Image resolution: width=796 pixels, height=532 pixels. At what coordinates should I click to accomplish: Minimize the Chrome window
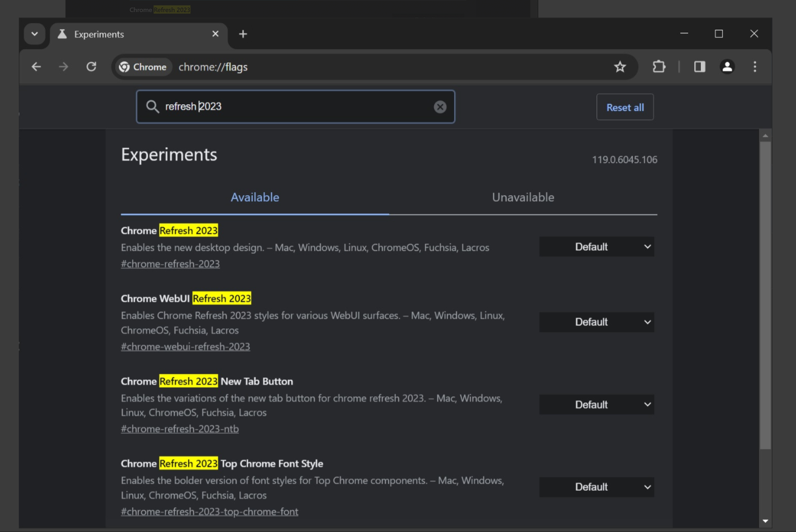tap(684, 34)
